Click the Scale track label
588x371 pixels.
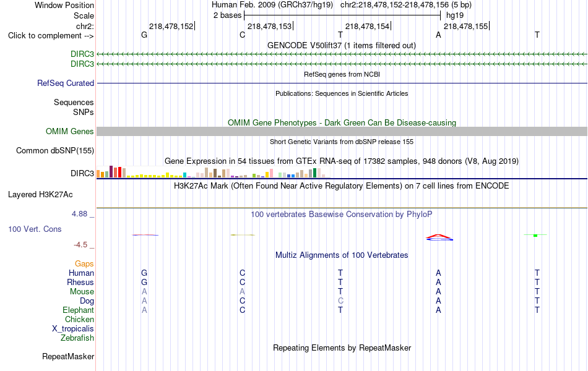click(84, 15)
